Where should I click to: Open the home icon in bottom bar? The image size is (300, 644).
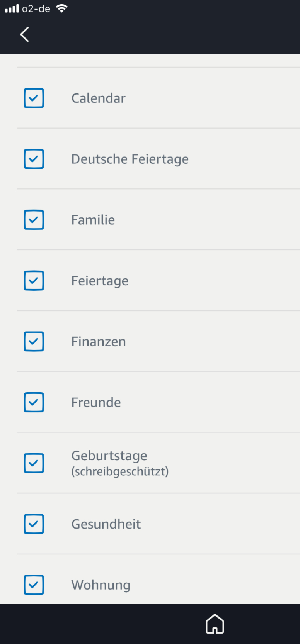pyautogui.click(x=215, y=624)
